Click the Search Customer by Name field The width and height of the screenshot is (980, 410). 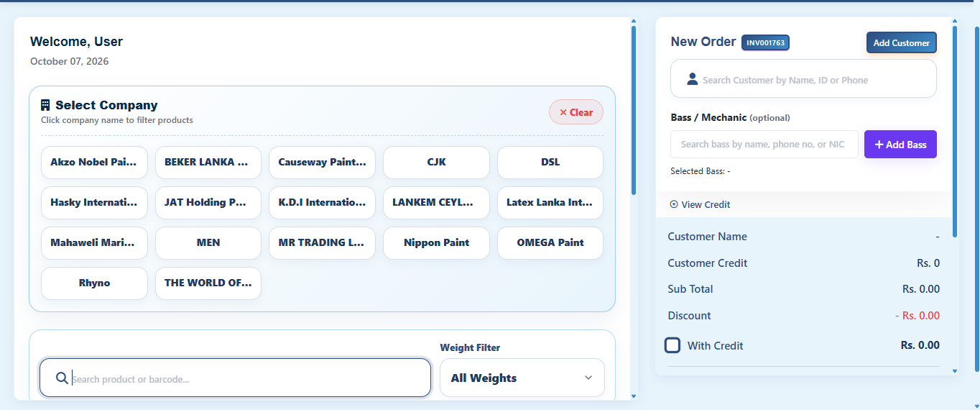803,78
